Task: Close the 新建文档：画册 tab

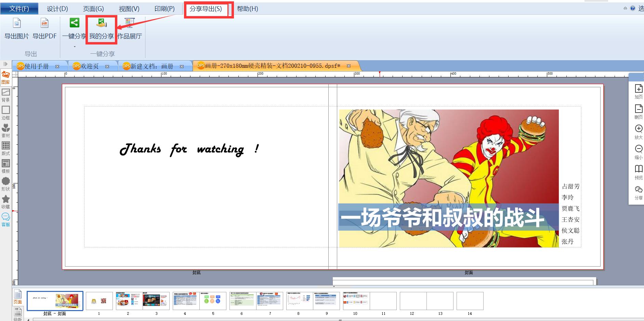Action: [x=182, y=66]
